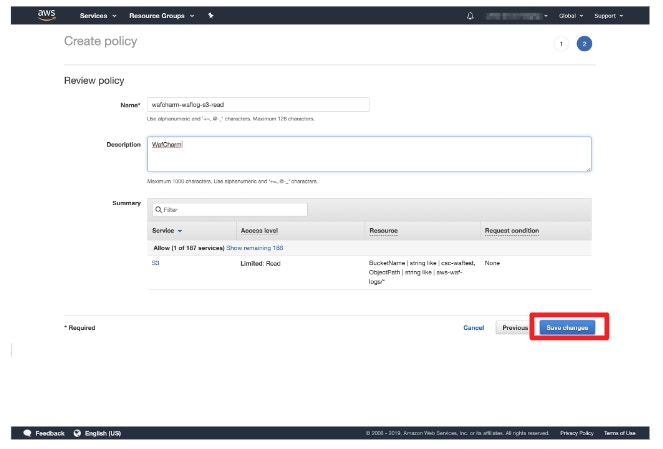Sort by the Service column header
The image size is (663, 449).
coord(166,231)
